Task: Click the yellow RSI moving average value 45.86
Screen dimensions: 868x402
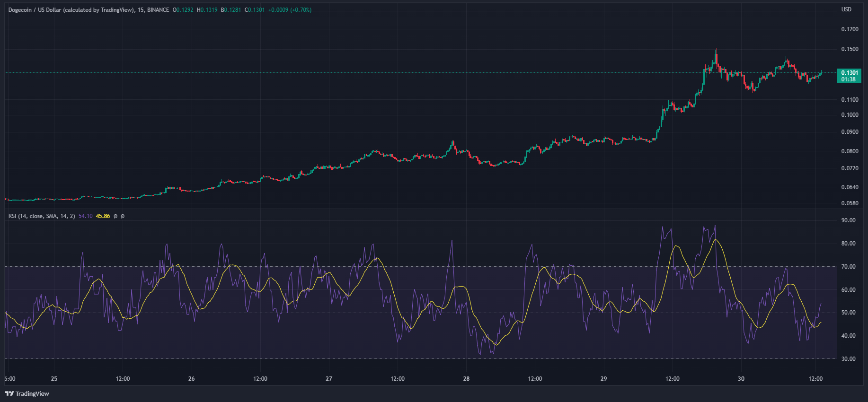Action: [103, 216]
